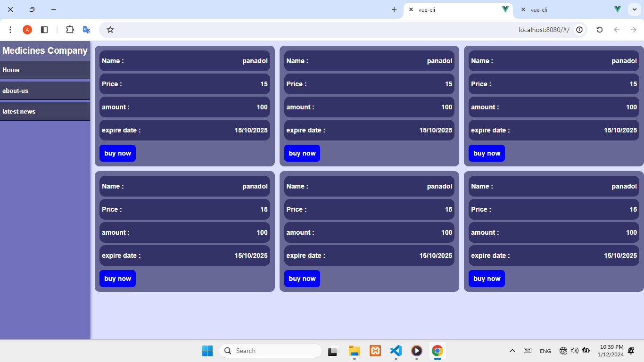
Task: Expand the tab search dropdown chevron
Action: click(x=634, y=9)
